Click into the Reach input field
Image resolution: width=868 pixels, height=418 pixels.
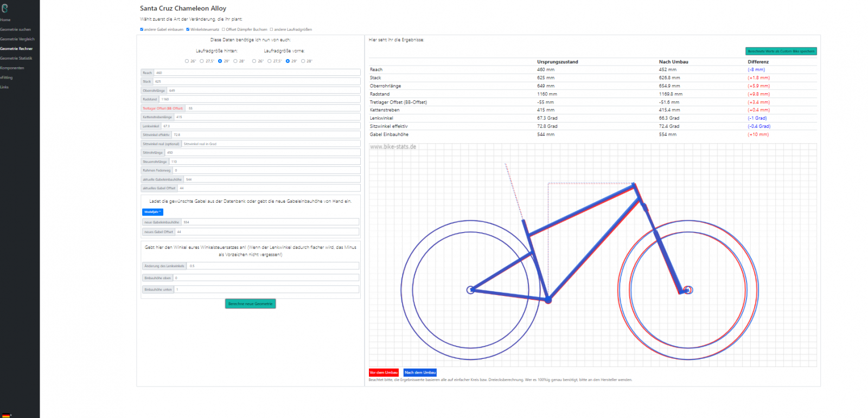[257, 73]
